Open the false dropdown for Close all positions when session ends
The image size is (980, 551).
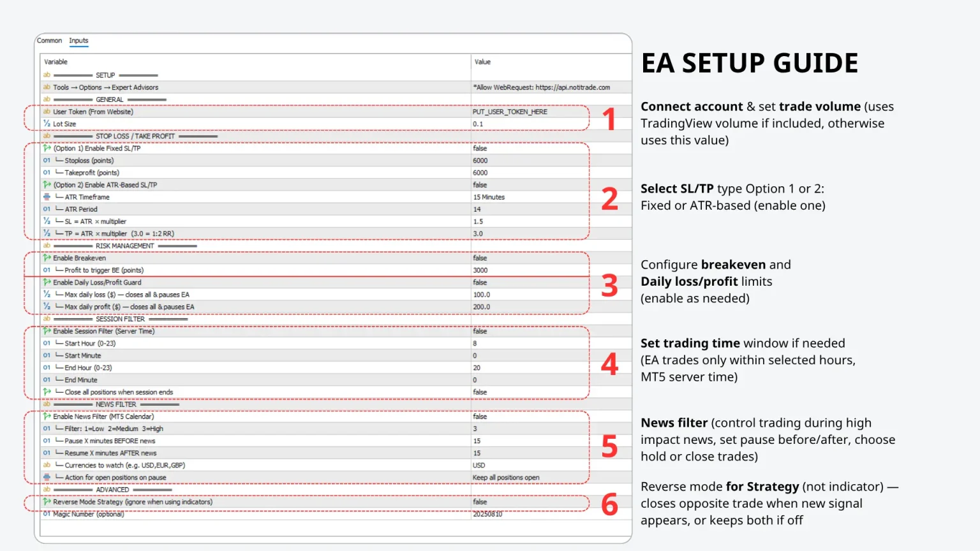tap(480, 392)
